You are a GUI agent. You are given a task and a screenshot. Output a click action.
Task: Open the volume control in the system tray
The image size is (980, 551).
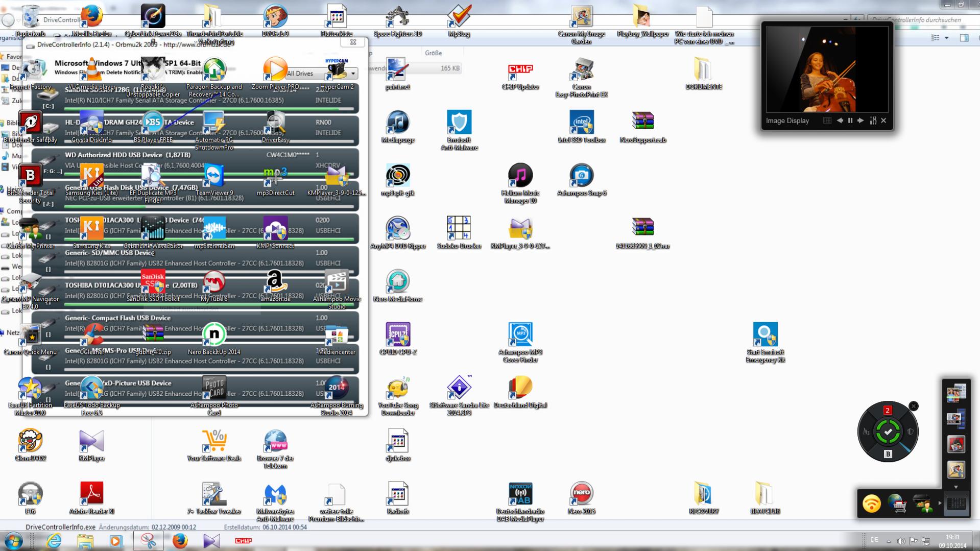[x=901, y=541]
